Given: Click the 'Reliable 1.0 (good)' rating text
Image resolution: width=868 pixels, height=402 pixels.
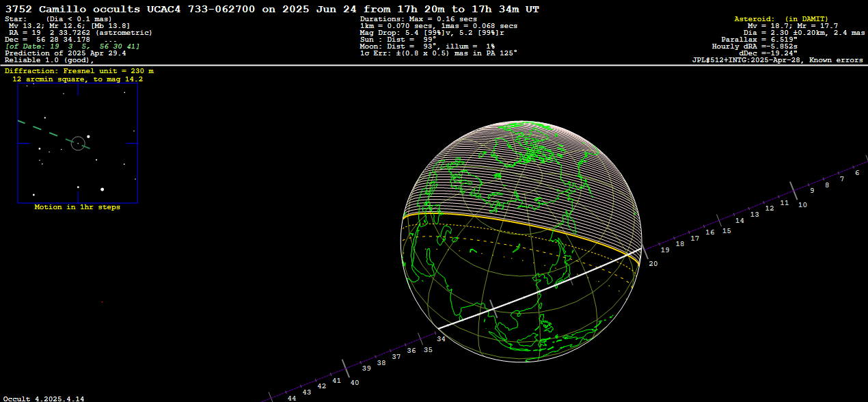Looking at the screenshot, I should click(x=49, y=60).
